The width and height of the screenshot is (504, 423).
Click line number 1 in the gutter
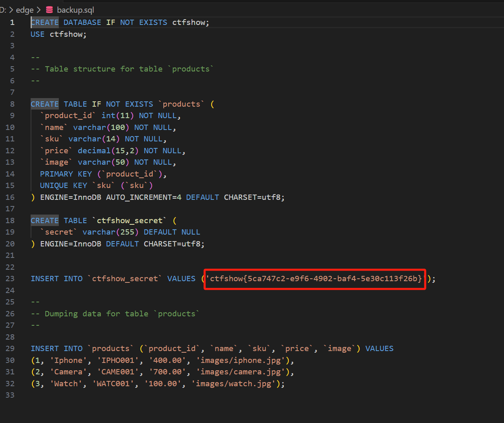pos(12,22)
